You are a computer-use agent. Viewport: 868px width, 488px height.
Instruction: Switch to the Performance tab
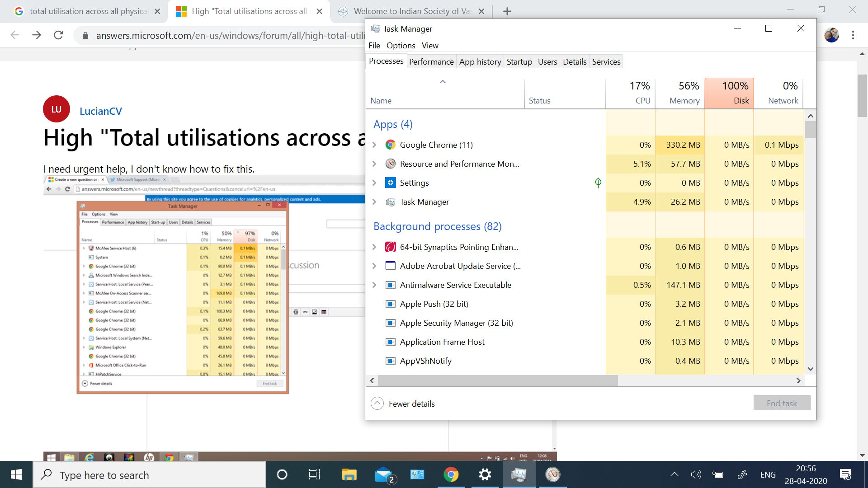point(431,62)
